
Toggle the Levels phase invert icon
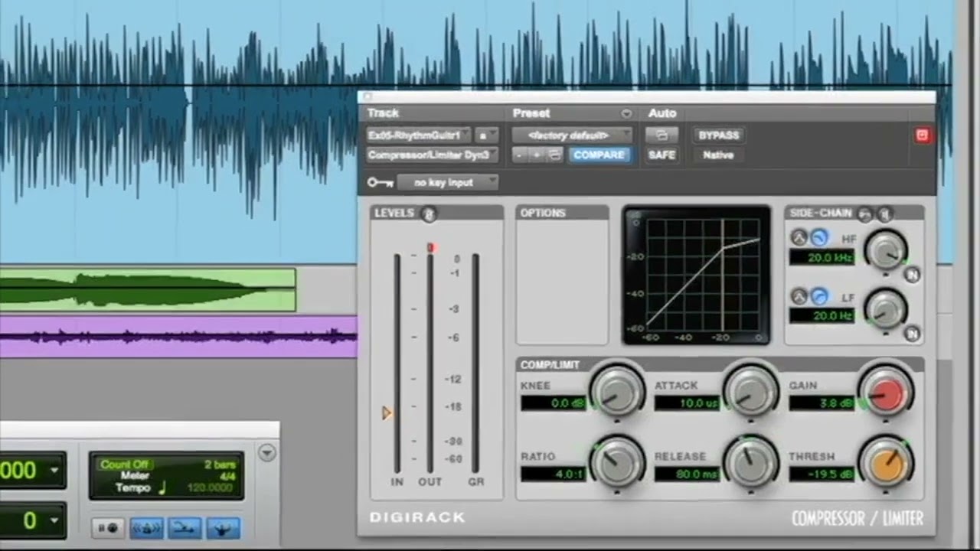coord(429,214)
